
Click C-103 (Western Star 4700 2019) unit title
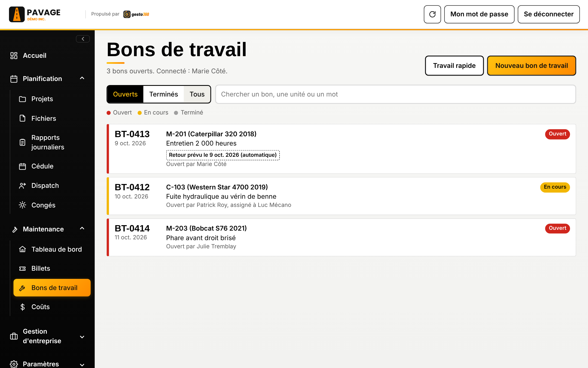point(217,187)
